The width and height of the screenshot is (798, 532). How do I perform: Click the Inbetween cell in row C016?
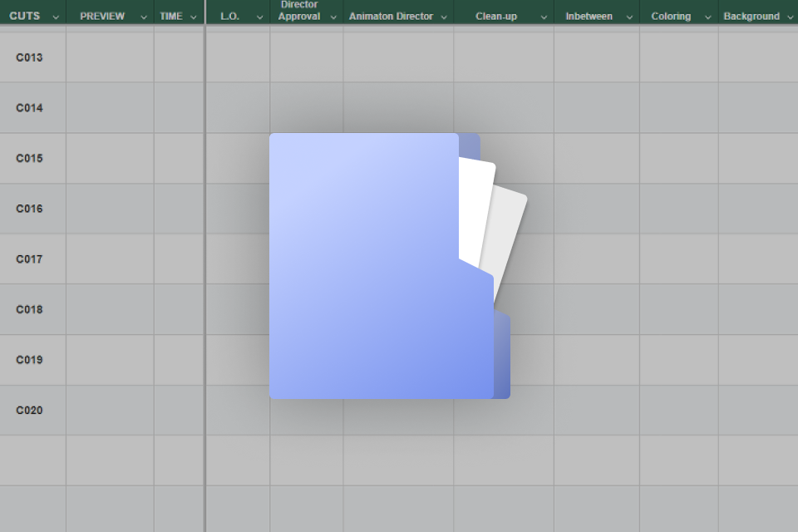click(x=597, y=209)
